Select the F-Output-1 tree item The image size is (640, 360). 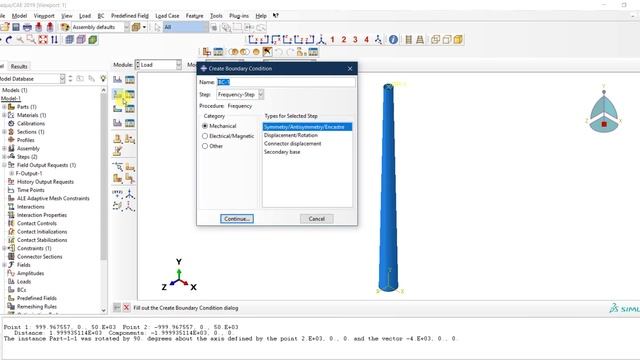[x=29, y=173]
